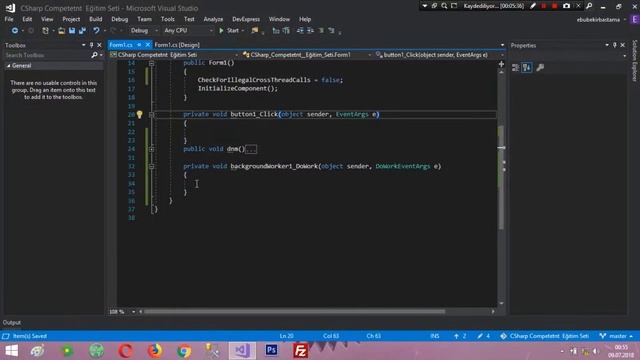Viewport: 640px width, 360px height.
Task: Click the recorder pencil draw icon
Action: (x=533, y=6)
